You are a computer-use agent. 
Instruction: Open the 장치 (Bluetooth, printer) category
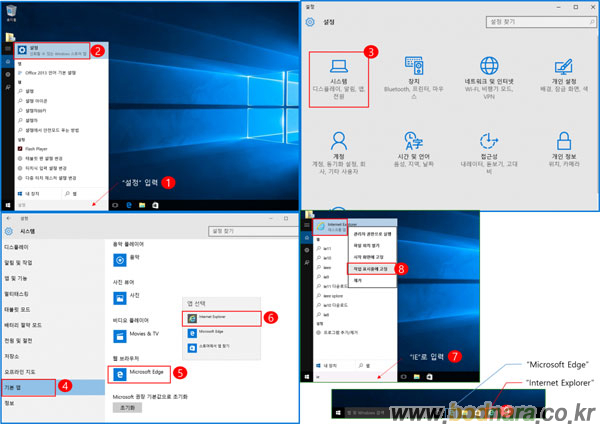414,77
